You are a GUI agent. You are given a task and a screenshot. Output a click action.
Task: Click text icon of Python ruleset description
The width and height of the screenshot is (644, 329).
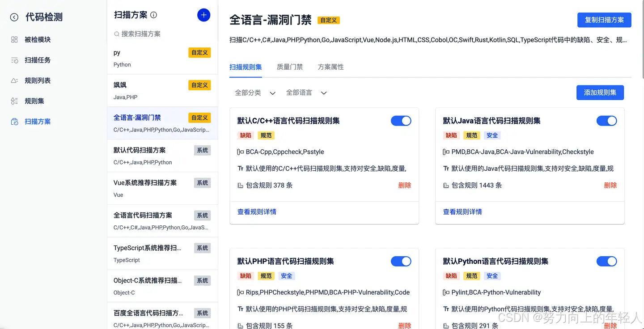tap(446, 309)
